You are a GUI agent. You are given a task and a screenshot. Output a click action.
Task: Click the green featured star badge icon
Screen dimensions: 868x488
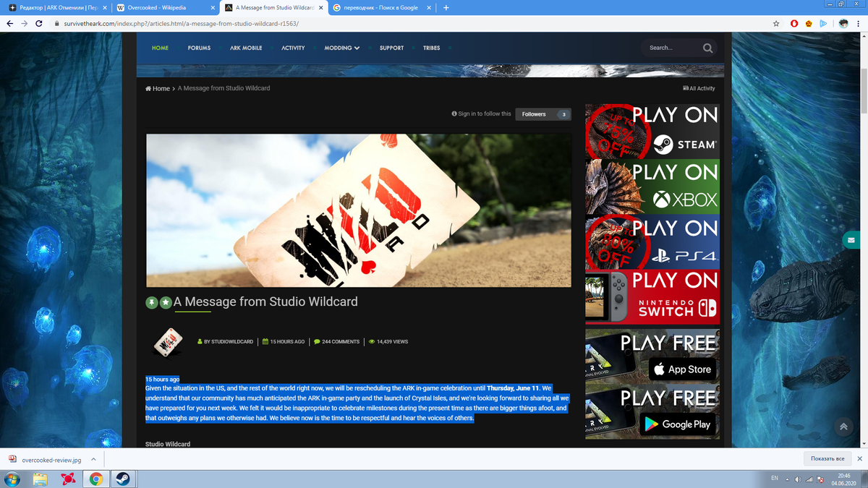[x=166, y=302]
